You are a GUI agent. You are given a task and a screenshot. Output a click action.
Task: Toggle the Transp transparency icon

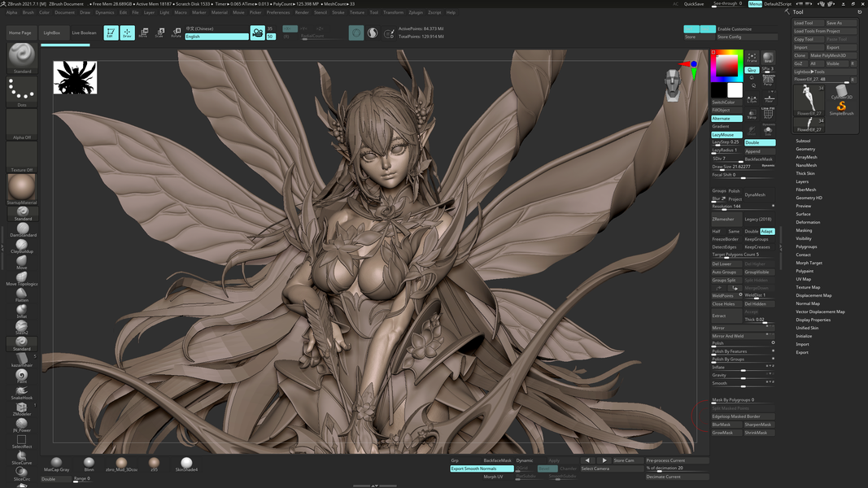(752, 115)
